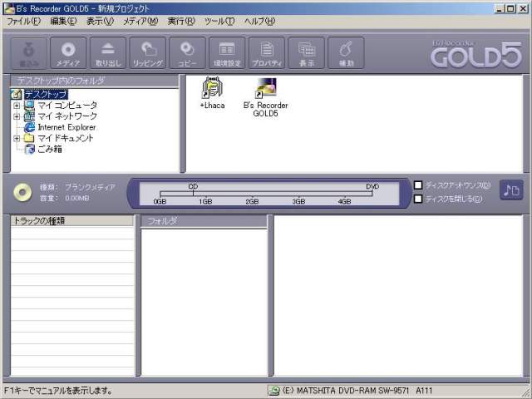Open the 補助 assist toolbar button

point(346,53)
